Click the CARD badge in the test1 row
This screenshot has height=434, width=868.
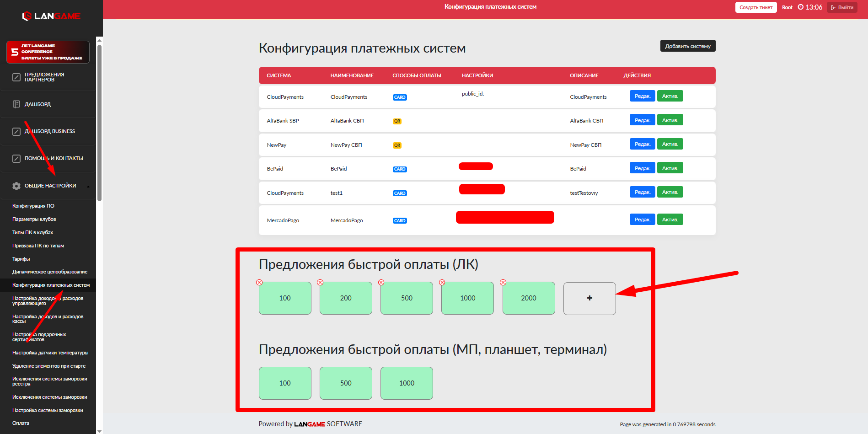400,193
